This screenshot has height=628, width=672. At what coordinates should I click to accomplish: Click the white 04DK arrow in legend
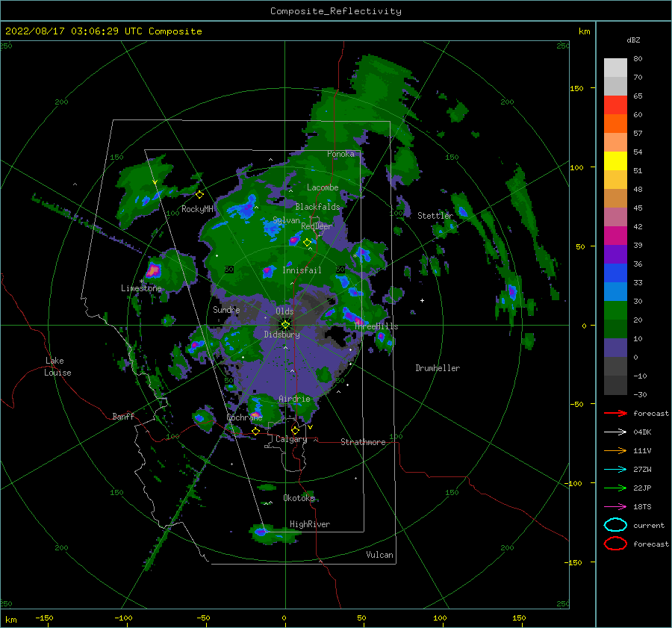pos(615,432)
